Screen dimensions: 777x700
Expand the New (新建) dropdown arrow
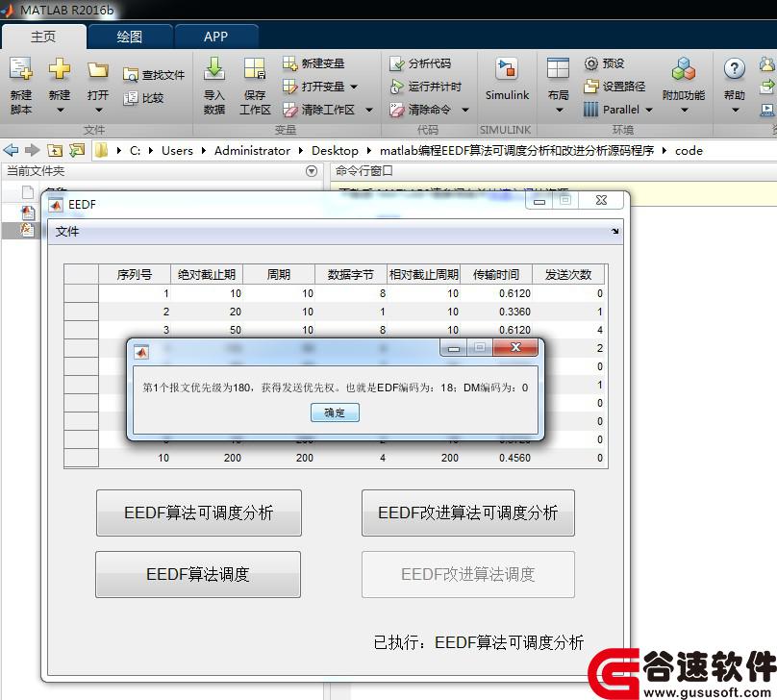(60, 110)
